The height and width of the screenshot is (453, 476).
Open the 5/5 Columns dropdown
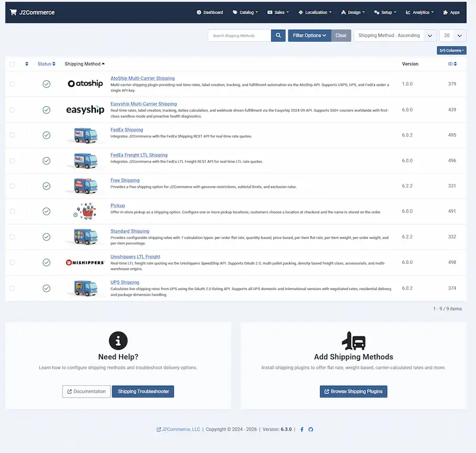452,51
